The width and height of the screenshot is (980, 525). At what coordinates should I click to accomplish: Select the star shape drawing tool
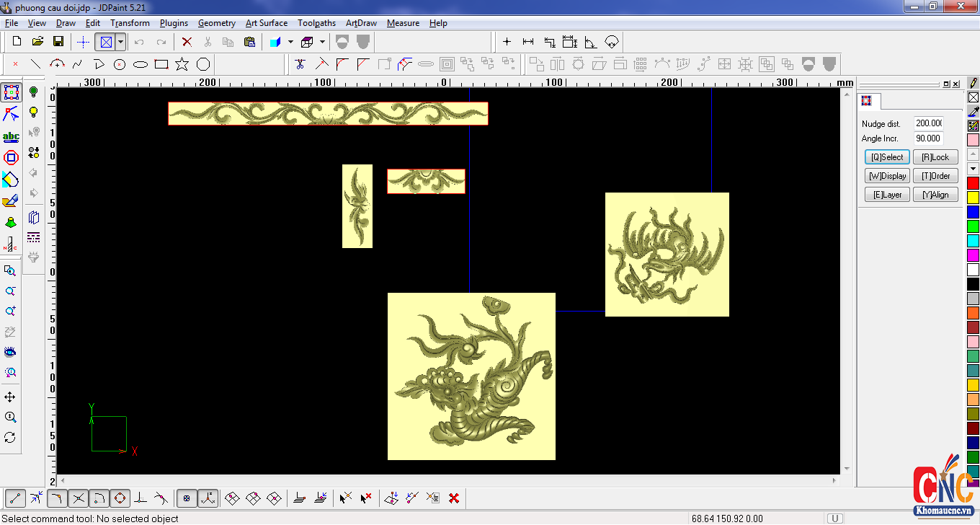click(x=182, y=64)
